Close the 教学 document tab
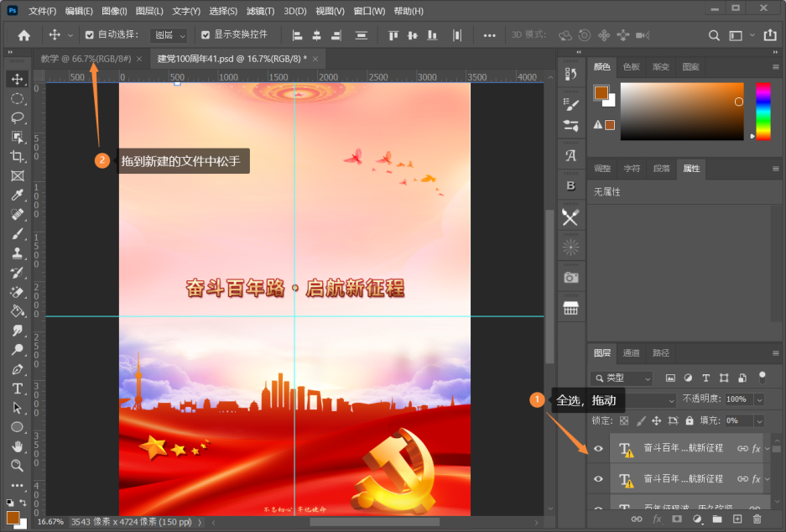This screenshot has height=532, width=786. click(x=139, y=59)
